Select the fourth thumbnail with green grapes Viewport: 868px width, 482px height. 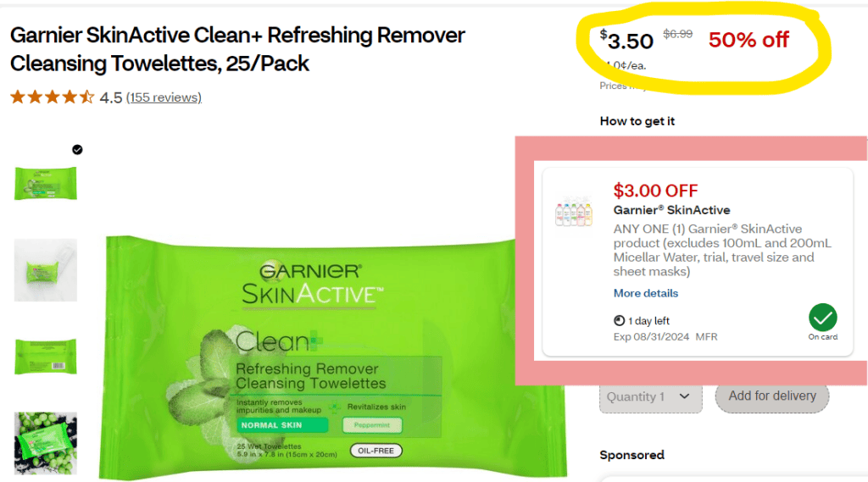[x=46, y=443]
